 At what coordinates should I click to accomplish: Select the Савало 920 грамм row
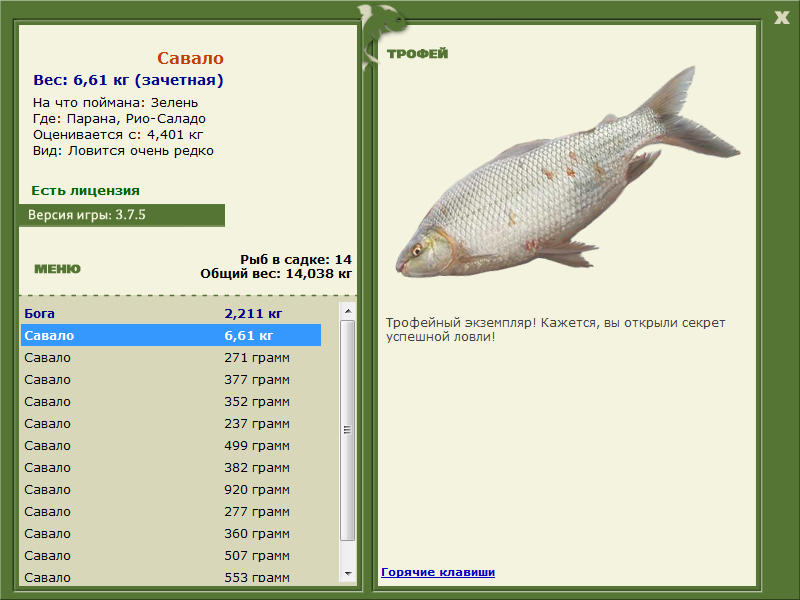point(171,489)
